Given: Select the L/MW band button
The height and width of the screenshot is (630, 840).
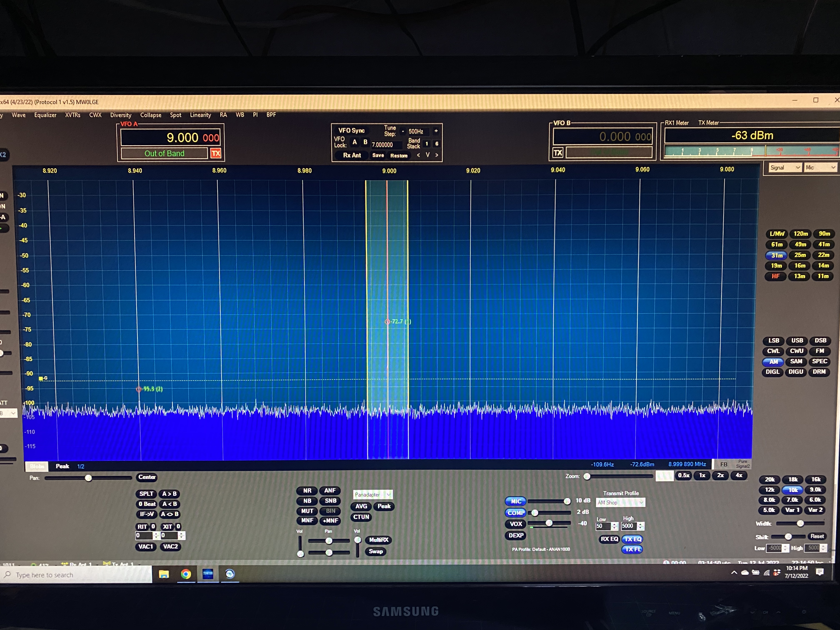Looking at the screenshot, I should click(777, 234).
